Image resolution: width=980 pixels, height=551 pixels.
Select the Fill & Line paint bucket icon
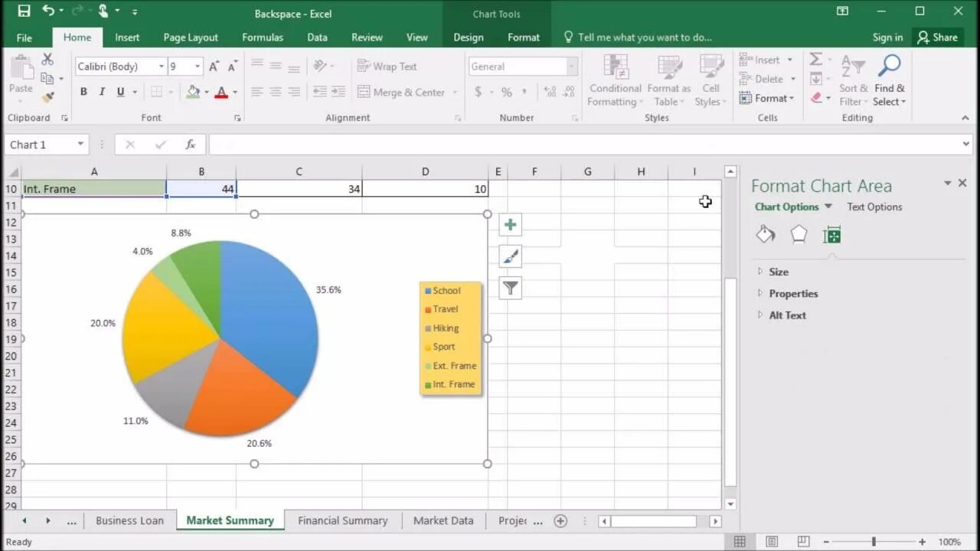(766, 235)
